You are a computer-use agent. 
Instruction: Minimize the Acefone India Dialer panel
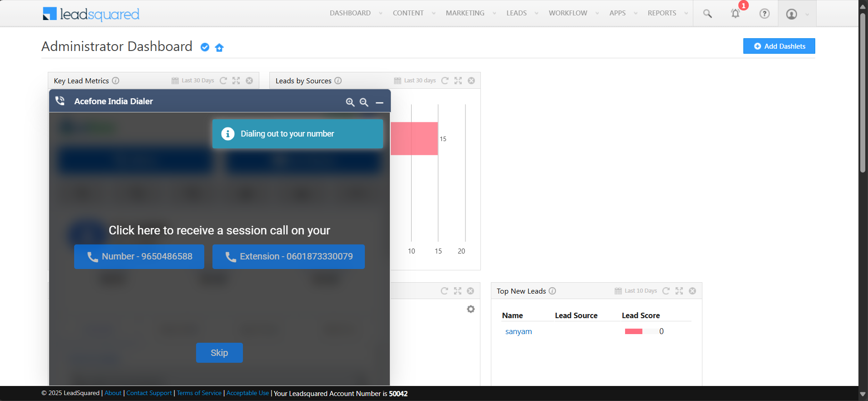[379, 103]
